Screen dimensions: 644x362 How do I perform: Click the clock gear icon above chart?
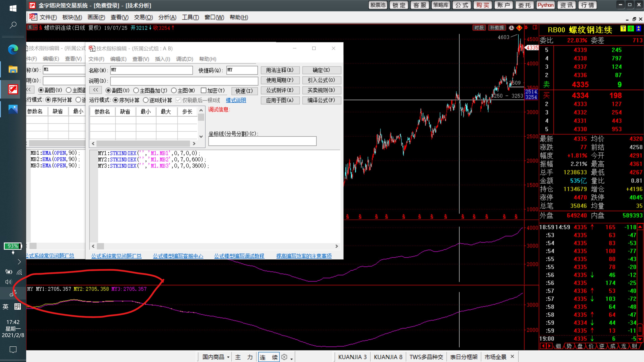point(511,28)
